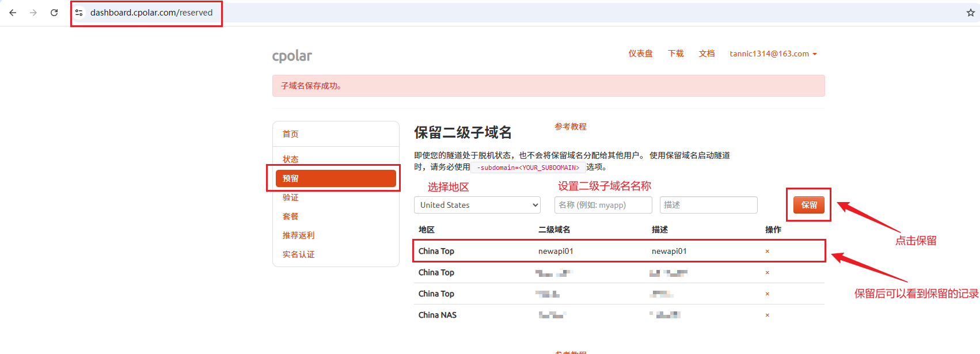Open 套餐 in the sidebar
Screen dimensions: 980x354
coord(290,216)
